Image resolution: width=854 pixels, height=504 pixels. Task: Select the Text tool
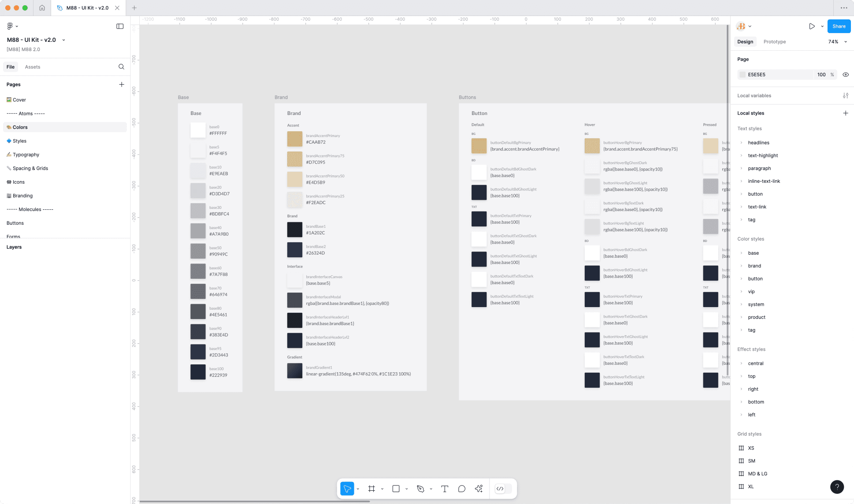(x=445, y=489)
